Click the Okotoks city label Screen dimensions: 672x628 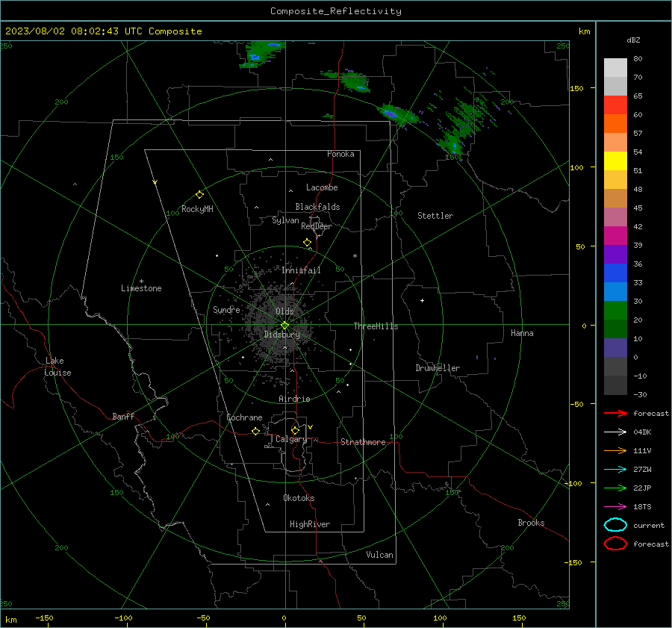tap(299, 498)
